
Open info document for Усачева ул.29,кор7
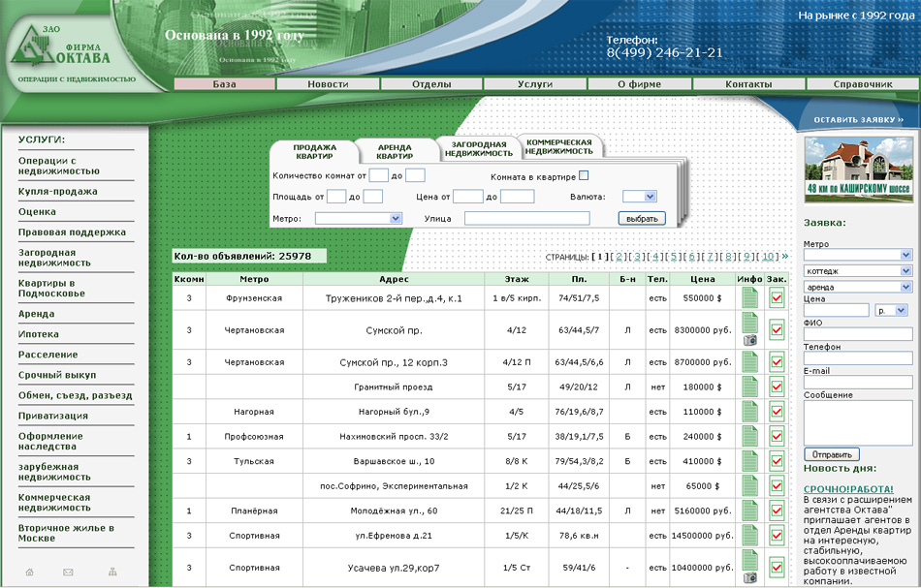(749, 560)
